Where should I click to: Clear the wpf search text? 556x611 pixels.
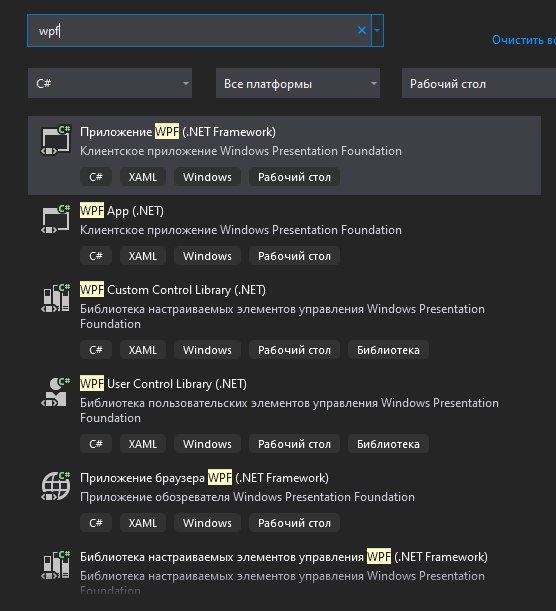pyautogui.click(x=362, y=30)
